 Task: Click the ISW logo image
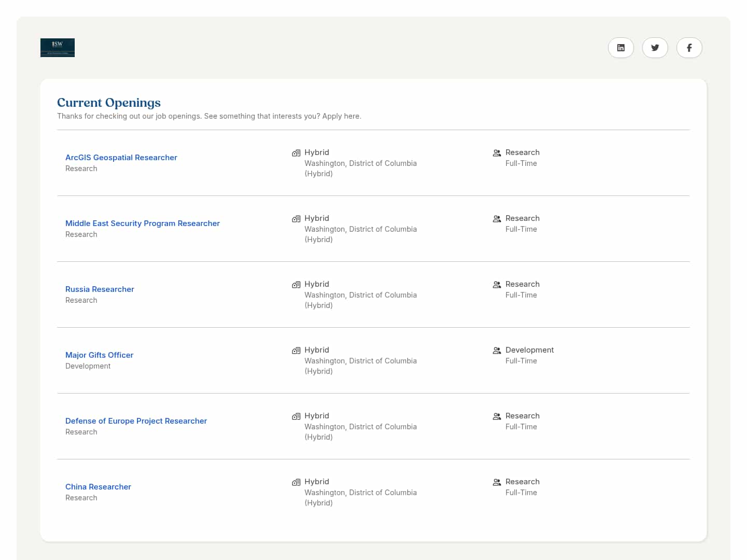click(x=58, y=48)
